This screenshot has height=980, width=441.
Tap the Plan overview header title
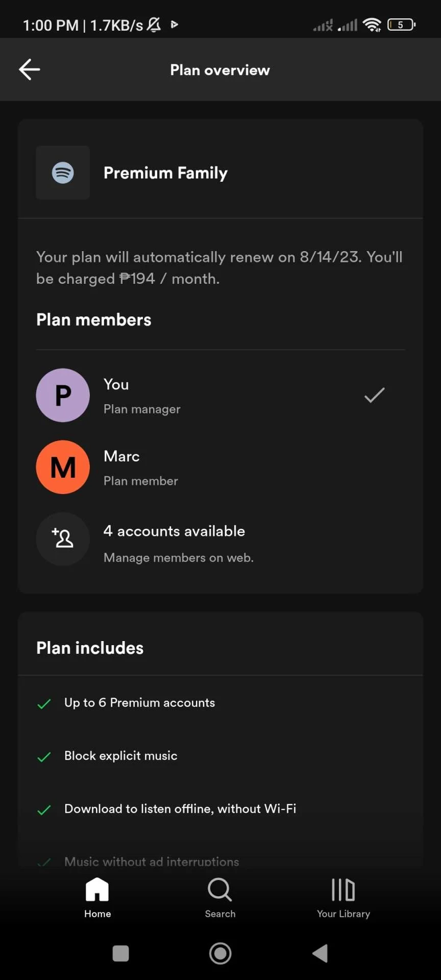pyautogui.click(x=220, y=70)
